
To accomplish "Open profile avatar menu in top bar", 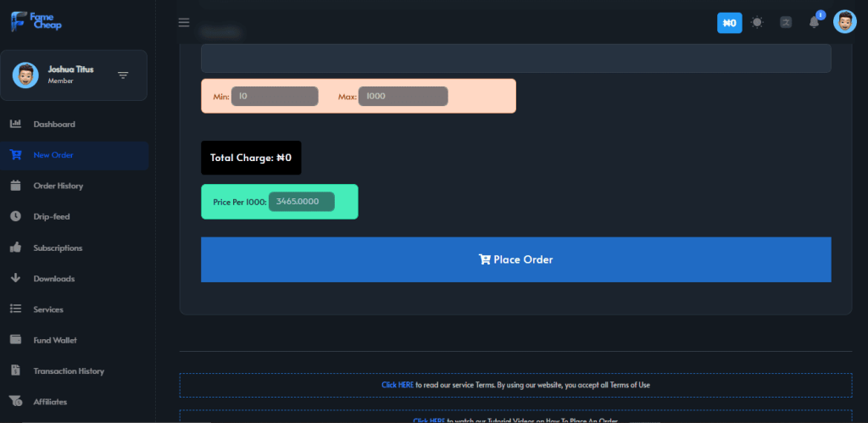I will [x=845, y=22].
